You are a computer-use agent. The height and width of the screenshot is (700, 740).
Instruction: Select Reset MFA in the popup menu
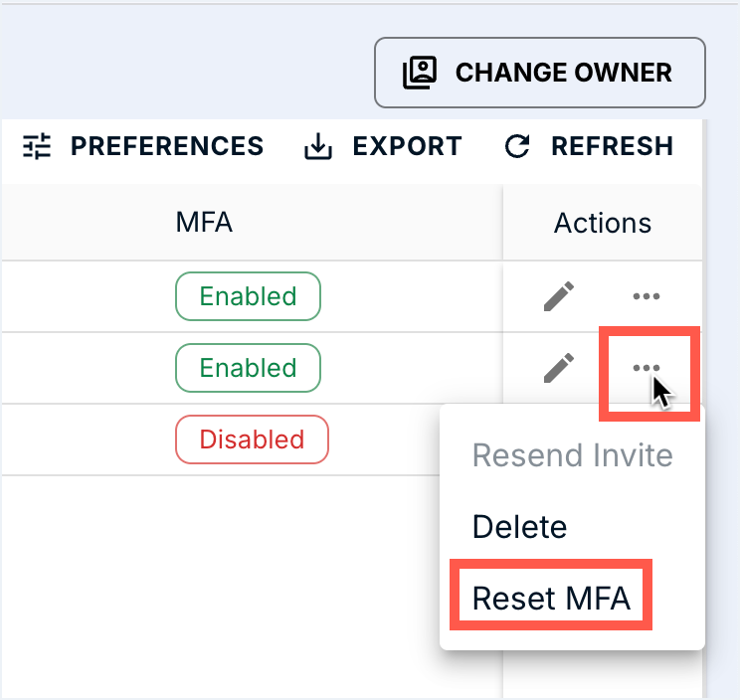(552, 599)
